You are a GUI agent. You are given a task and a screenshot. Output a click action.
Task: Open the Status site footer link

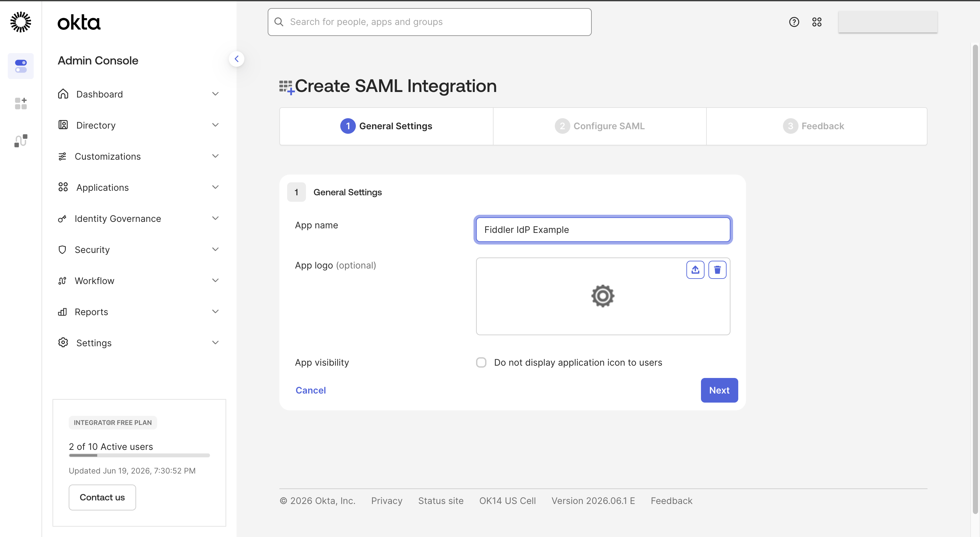[440, 501]
